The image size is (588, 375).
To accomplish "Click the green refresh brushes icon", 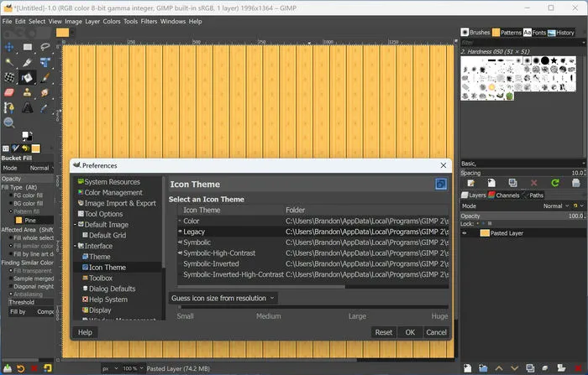I will [555, 183].
